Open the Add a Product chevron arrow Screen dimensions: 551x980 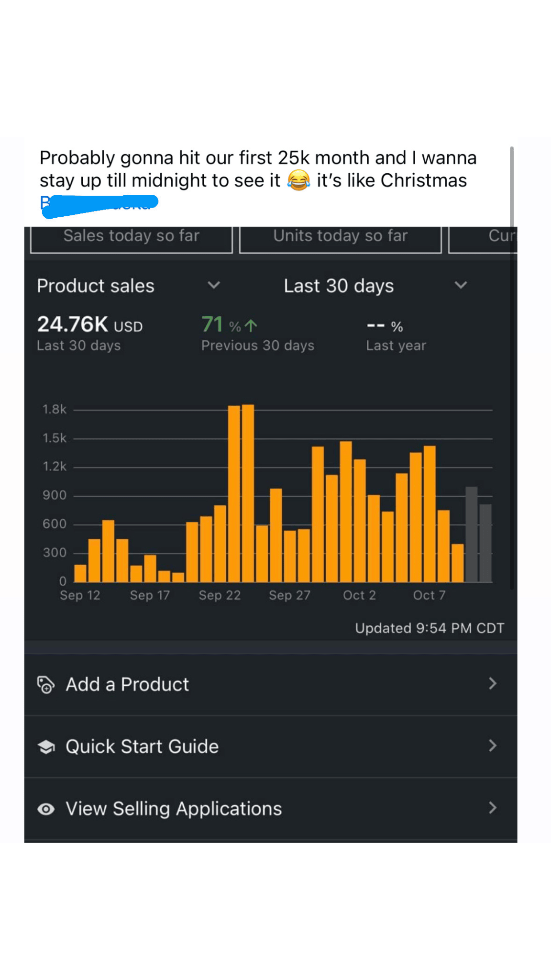[x=493, y=684]
